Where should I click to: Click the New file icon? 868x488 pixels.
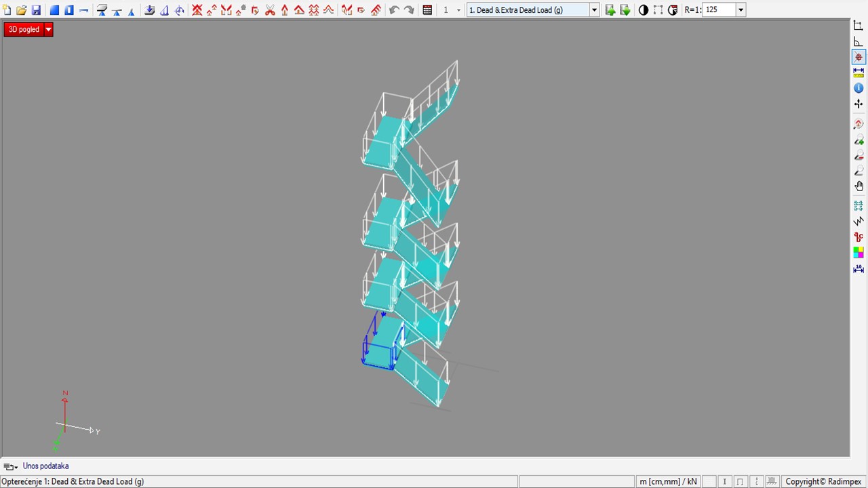pos(7,10)
